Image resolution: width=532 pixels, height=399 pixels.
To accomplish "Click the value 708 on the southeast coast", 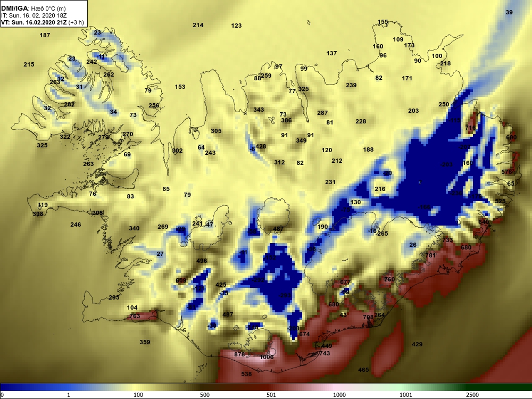I will point(368,317).
